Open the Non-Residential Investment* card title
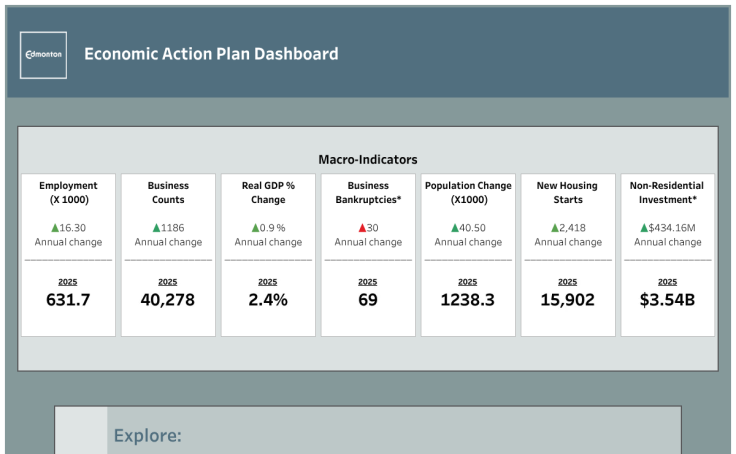The width and height of the screenshot is (736, 454). click(667, 192)
